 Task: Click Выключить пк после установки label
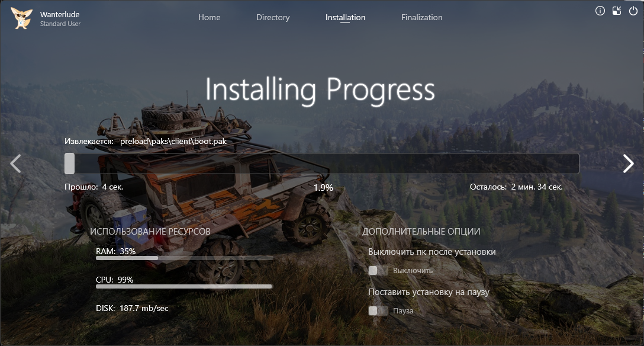tap(432, 252)
